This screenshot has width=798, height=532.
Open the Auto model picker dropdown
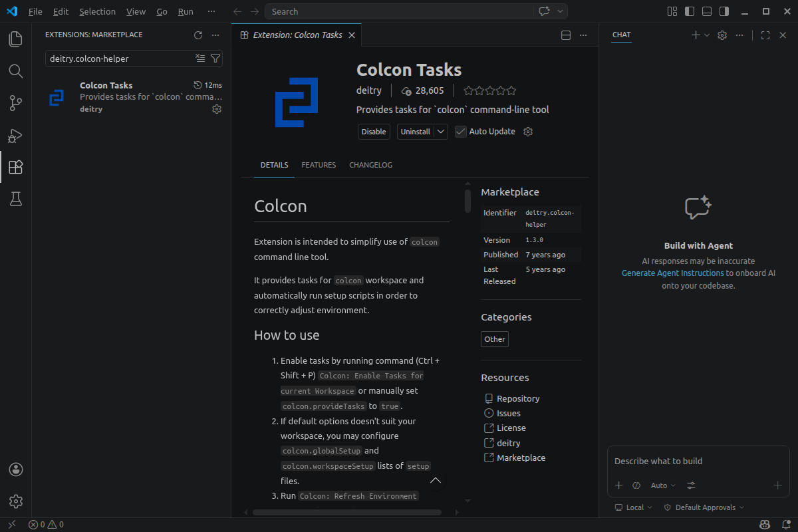pos(663,485)
